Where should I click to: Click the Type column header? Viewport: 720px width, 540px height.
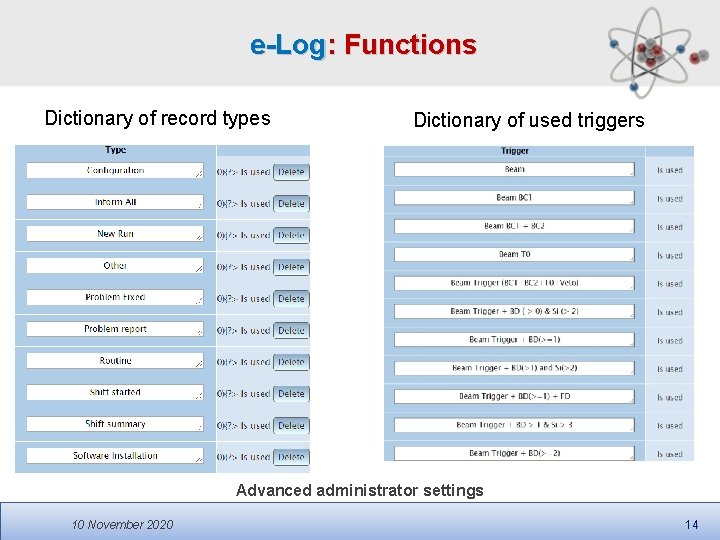(x=115, y=150)
